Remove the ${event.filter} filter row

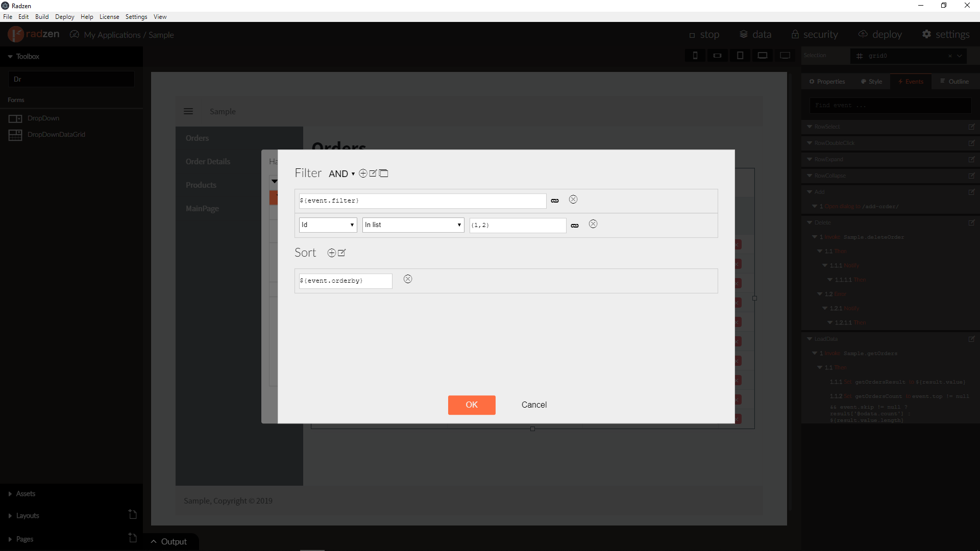pos(573,199)
